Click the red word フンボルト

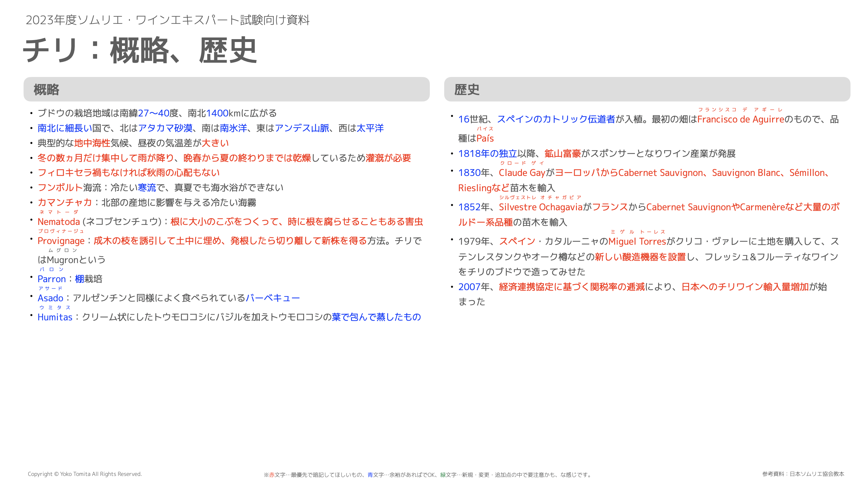tap(60, 187)
